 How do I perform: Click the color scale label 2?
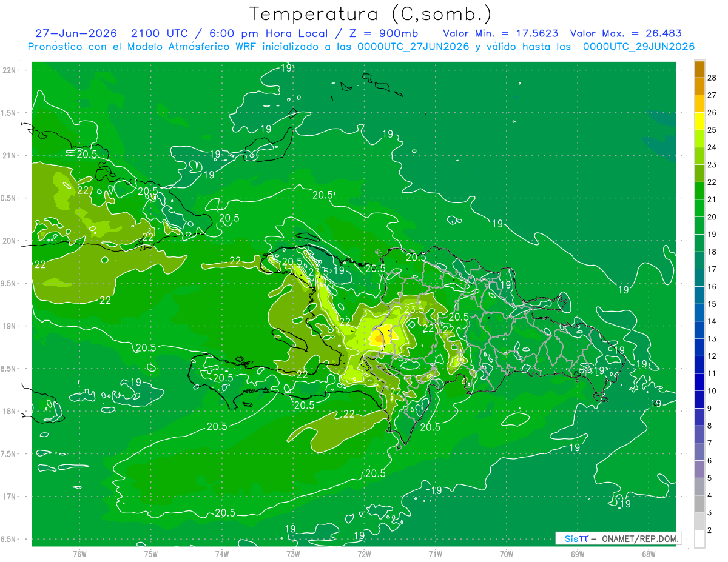[x=710, y=530]
